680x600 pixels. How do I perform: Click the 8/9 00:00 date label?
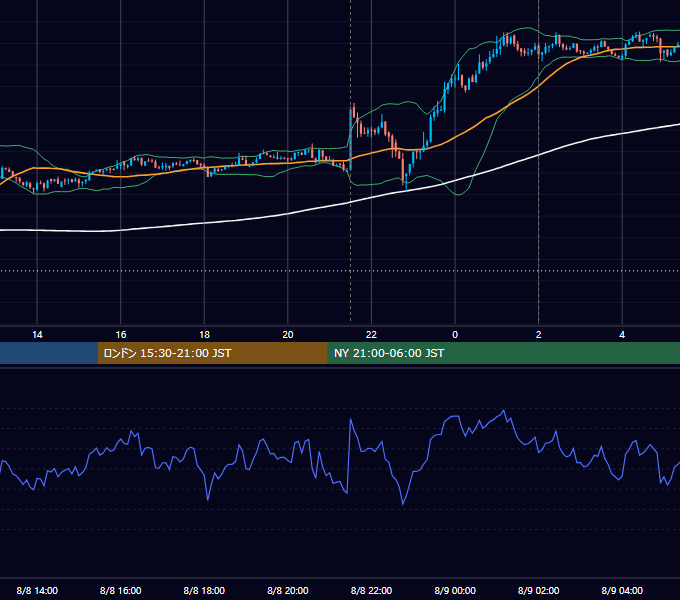(455, 590)
